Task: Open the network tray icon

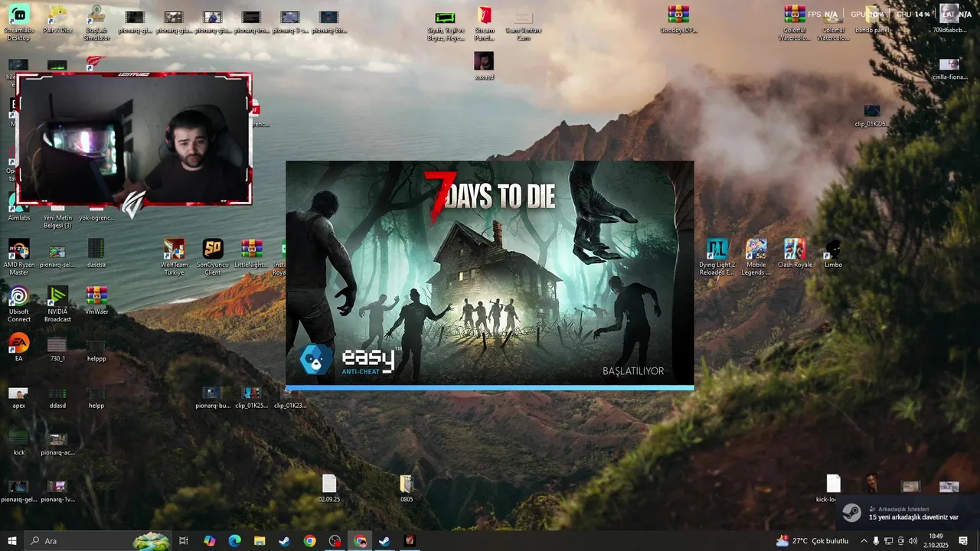Action: 888,541
